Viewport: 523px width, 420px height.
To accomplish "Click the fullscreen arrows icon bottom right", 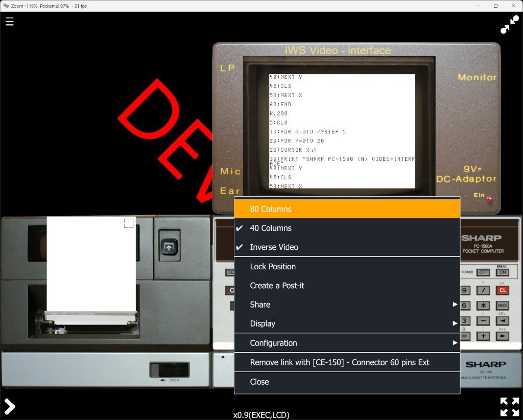I will pyautogui.click(x=510, y=406).
